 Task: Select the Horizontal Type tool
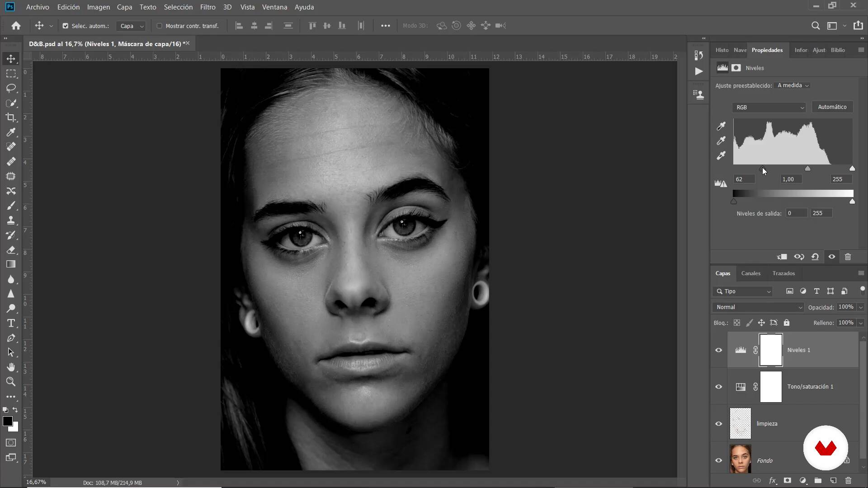pyautogui.click(x=11, y=323)
